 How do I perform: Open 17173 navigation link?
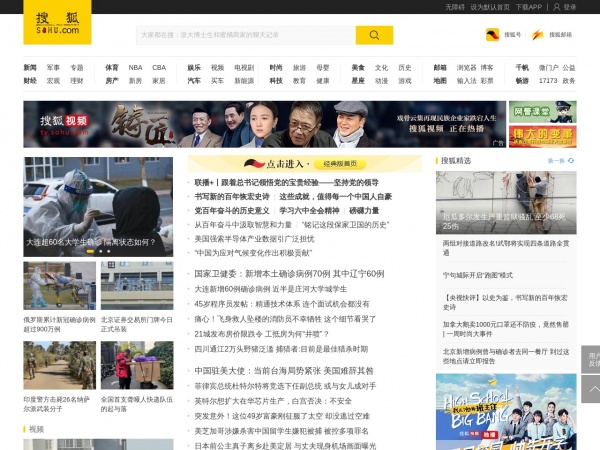(548, 81)
